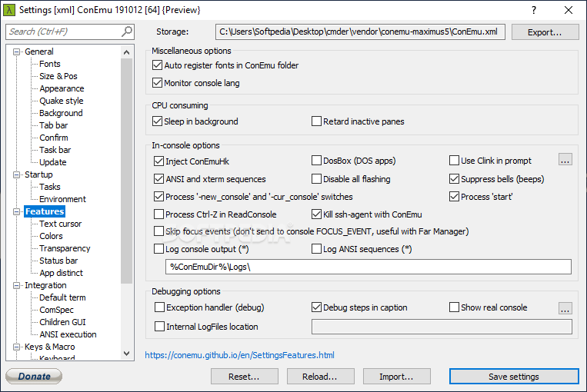Screen dimensions: 587x392
Task: Click the Reload... button
Action: pos(320,377)
